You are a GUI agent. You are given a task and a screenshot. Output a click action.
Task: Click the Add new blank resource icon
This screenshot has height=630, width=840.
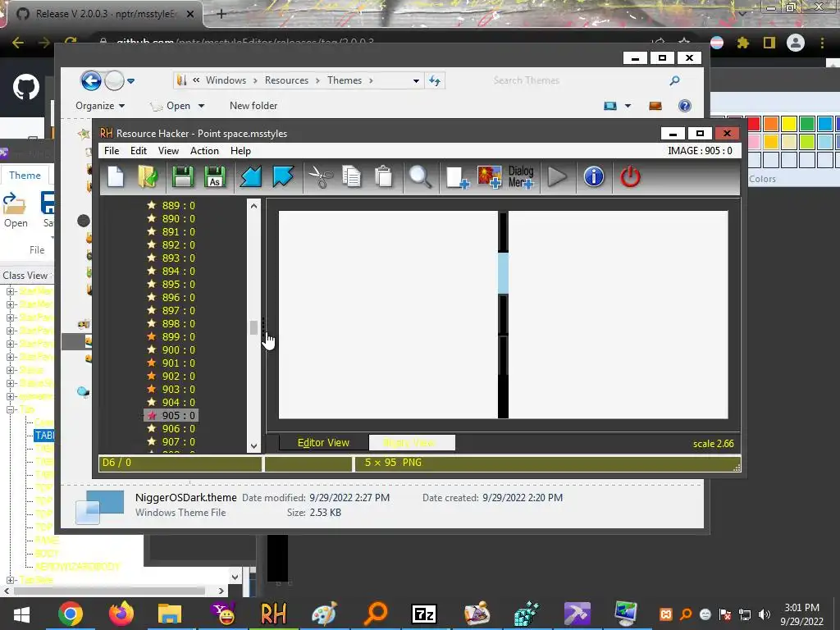(457, 177)
